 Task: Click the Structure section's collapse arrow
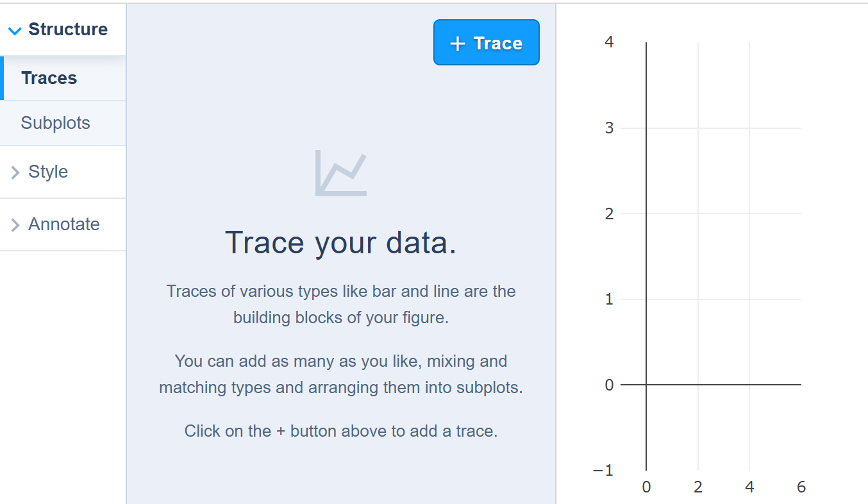click(14, 29)
